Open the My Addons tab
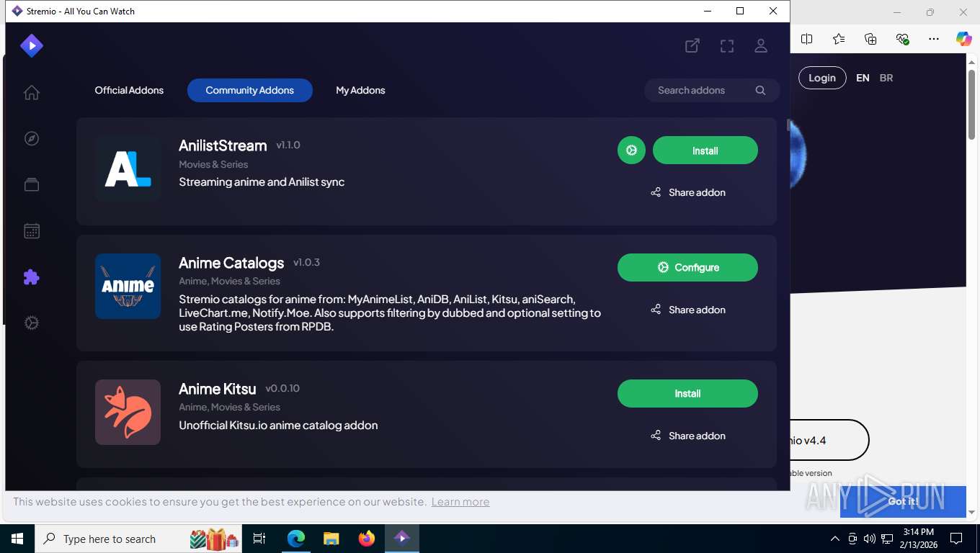This screenshot has width=980, height=553. 360,90
